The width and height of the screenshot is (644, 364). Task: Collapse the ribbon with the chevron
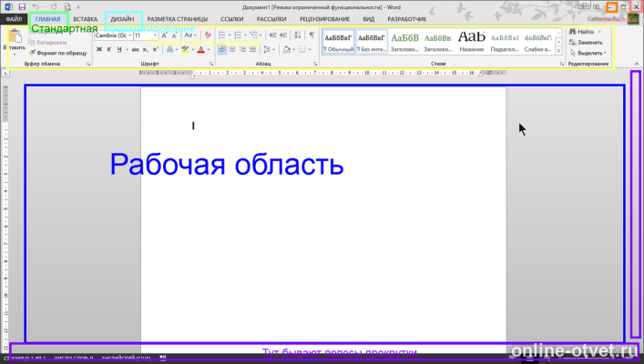click(x=637, y=64)
